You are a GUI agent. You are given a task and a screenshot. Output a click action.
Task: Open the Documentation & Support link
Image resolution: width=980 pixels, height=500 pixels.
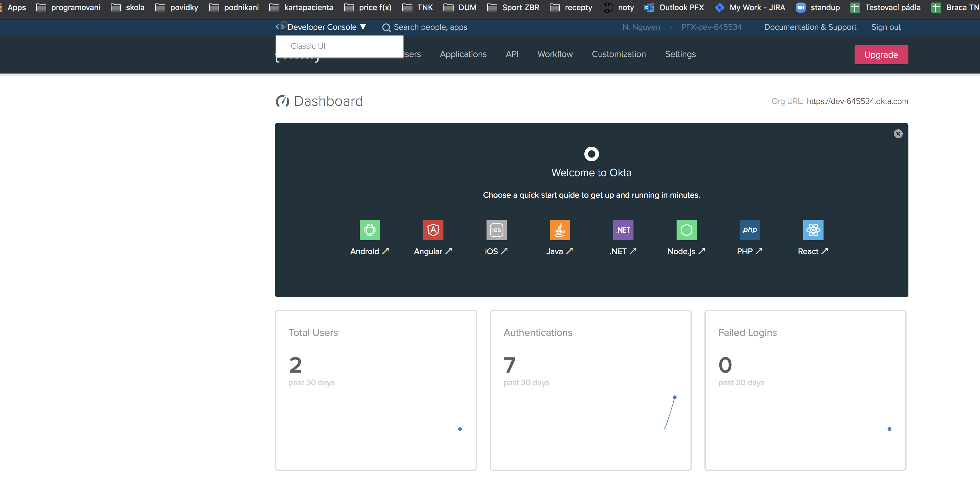click(x=810, y=27)
